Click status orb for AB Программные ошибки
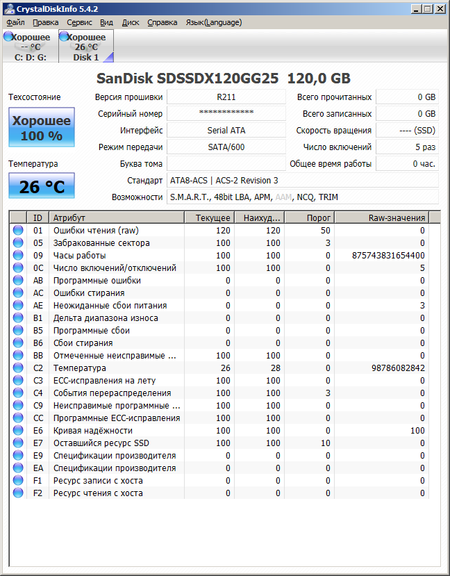 tap(18, 280)
